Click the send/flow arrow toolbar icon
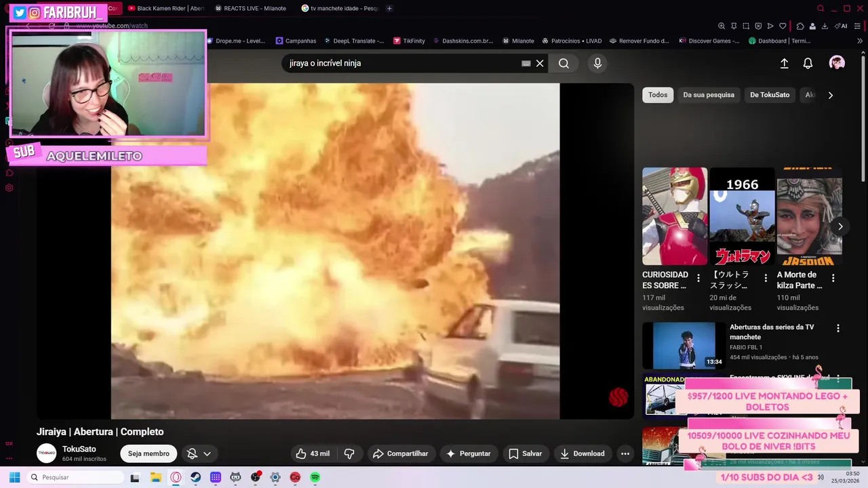 point(770,26)
